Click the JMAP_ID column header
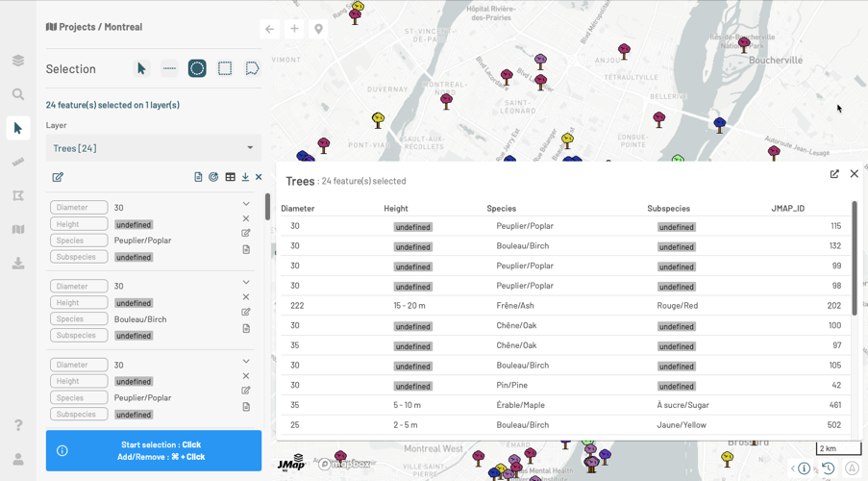The width and height of the screenshot is (868, 481). tap(787, 208)
